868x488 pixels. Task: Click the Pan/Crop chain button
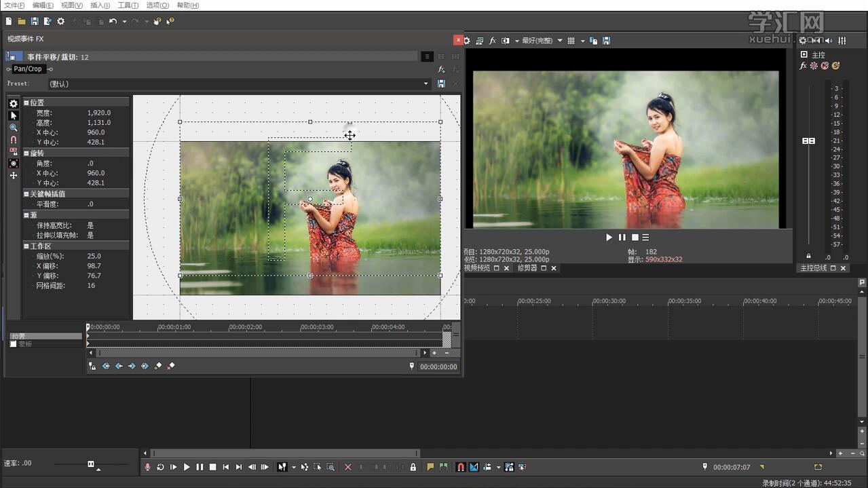[x=28, y=69]
